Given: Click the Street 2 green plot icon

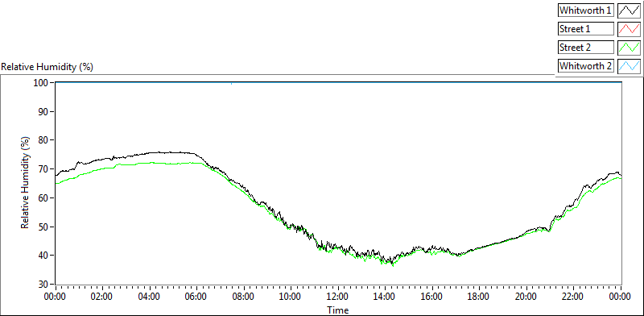Looking at the screenshot, I should (x=629, y=48).
